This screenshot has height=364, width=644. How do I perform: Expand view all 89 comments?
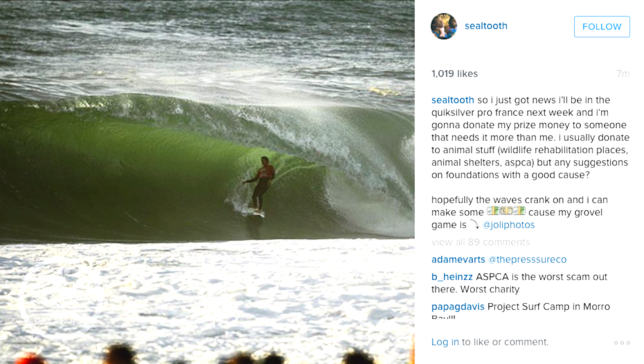480,242
